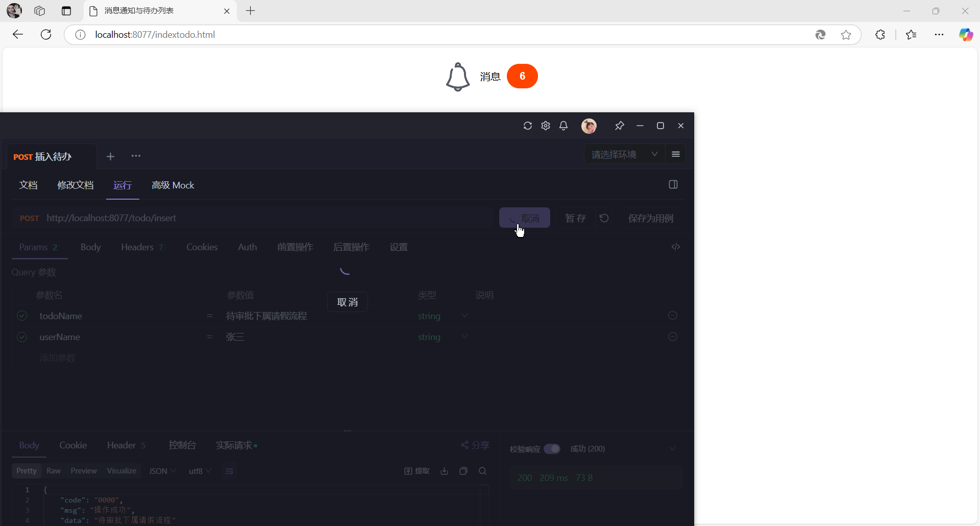Open the JSON format dropdown

coord(162,471)
